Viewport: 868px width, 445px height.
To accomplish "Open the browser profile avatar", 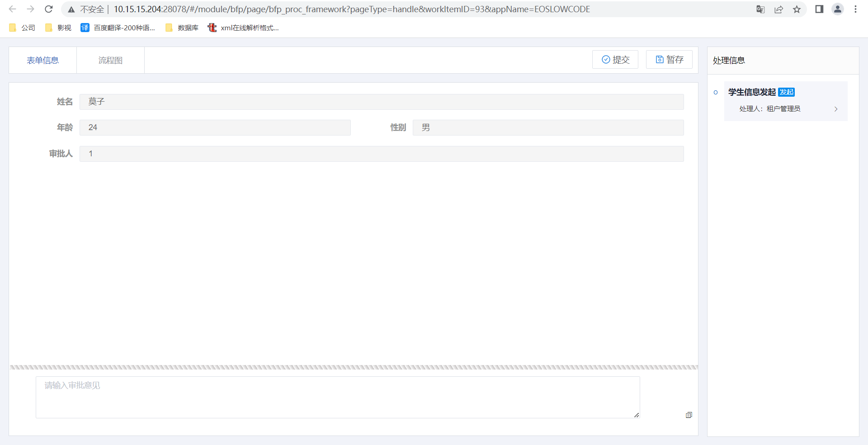I will pyautogui.click(x=838, y=9).
